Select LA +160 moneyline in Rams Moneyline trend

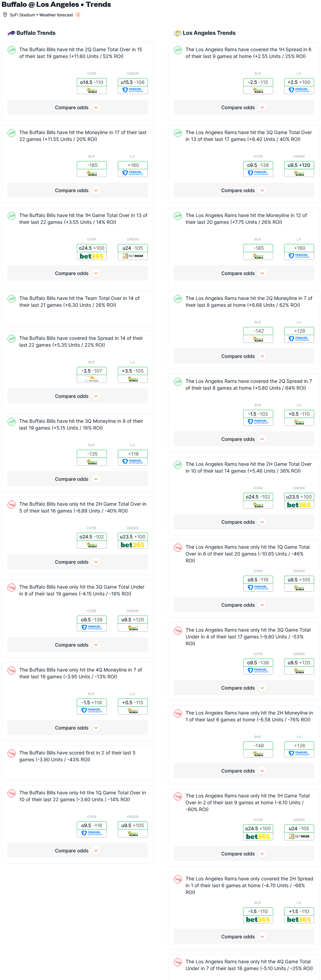299,248
